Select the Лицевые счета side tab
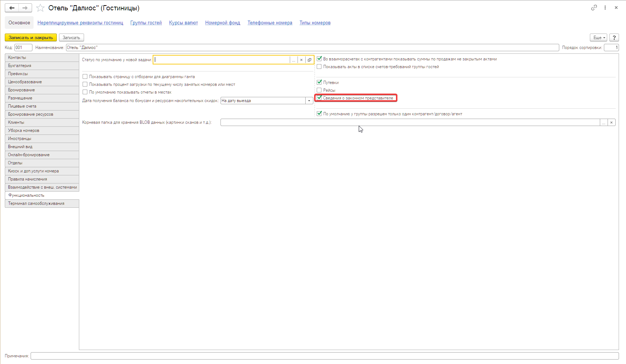 coord(42,106)
